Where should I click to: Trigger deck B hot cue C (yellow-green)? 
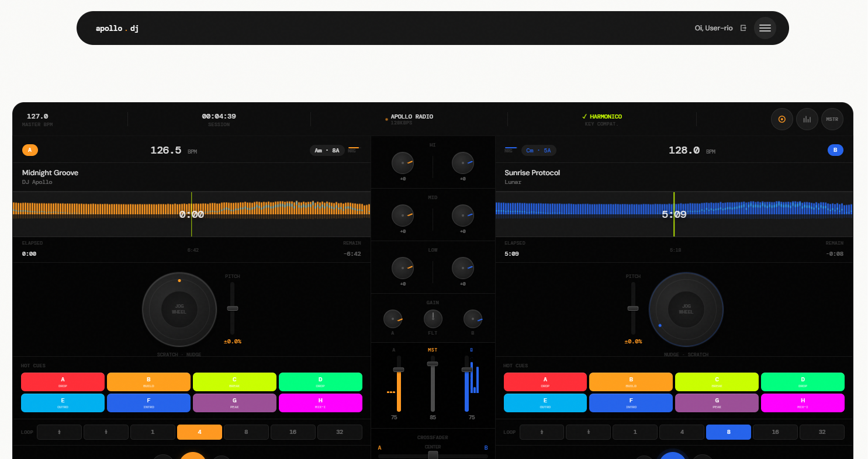(x=717, y=382)
